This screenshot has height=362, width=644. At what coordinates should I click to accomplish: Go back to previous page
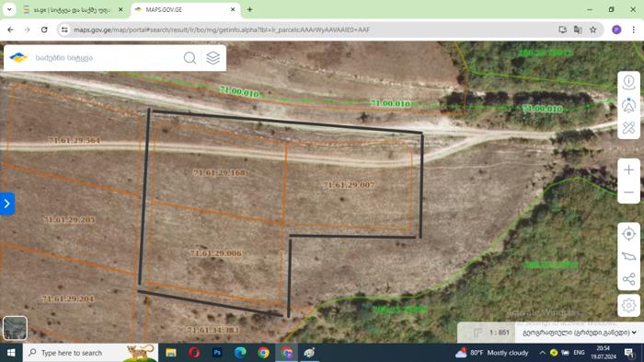click(10, 29)
